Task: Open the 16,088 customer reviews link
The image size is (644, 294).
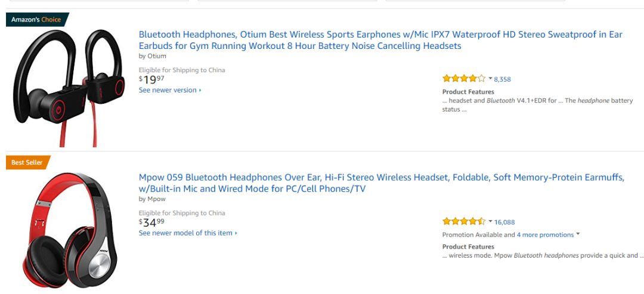Action: pos(504,222)
